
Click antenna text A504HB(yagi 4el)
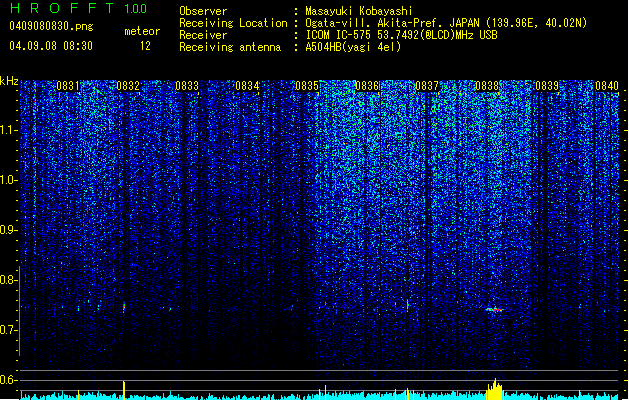click(353, 47)
